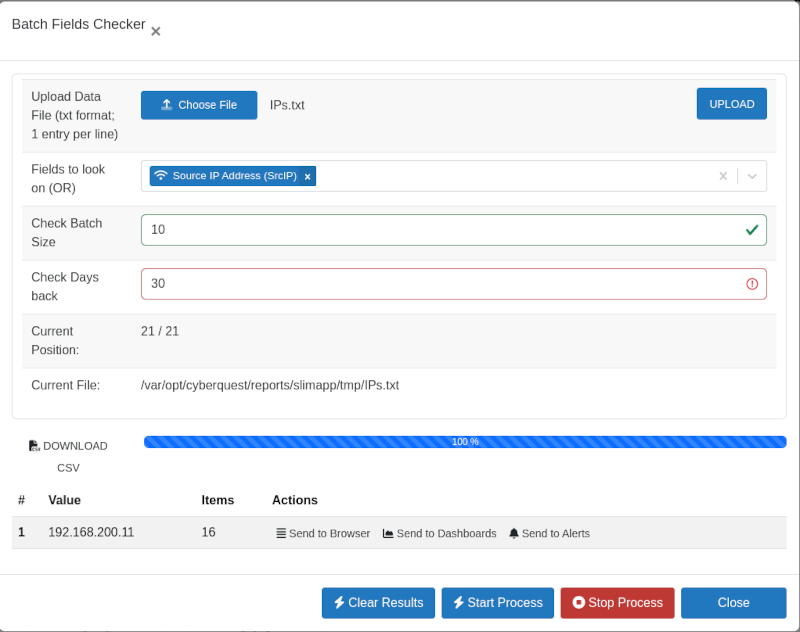Start the batch check process

click(497, 603)
